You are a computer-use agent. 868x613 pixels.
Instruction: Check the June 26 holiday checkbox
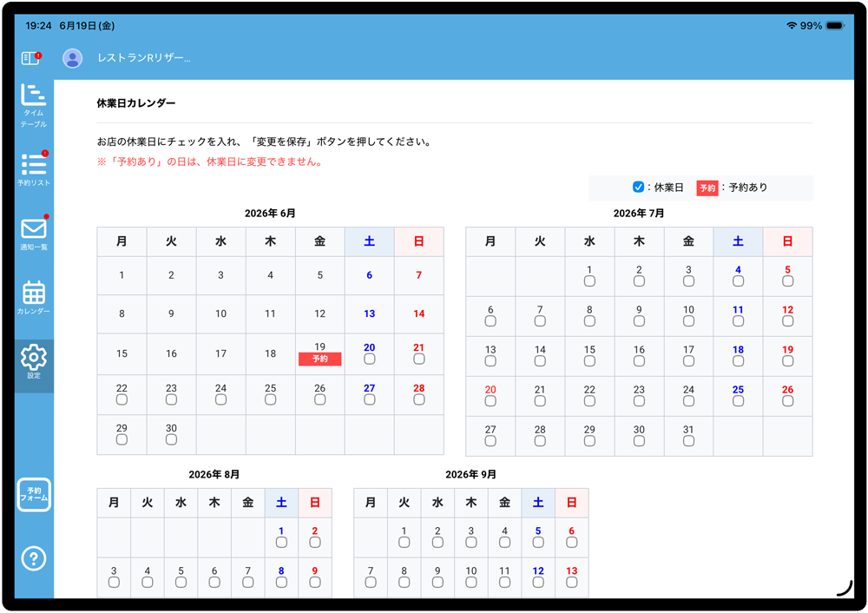320,399
